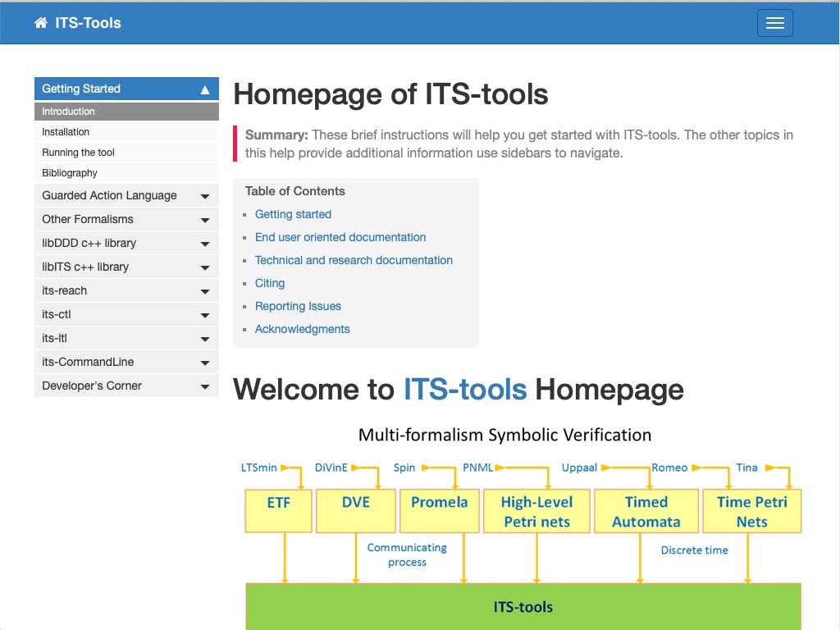Image resolution: width=840 pixels, height=630 pixels.
Task: Expand the its-ltl section arrow
Action: (x=204, y=339)
